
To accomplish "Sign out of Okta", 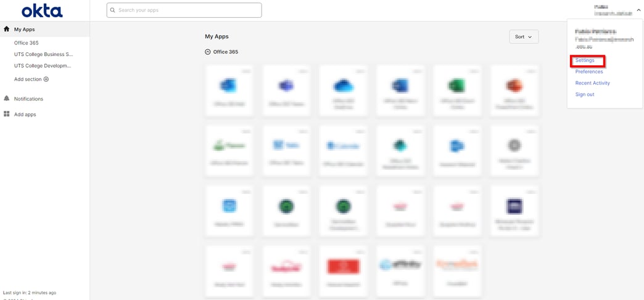I will (x=584, y=94).
